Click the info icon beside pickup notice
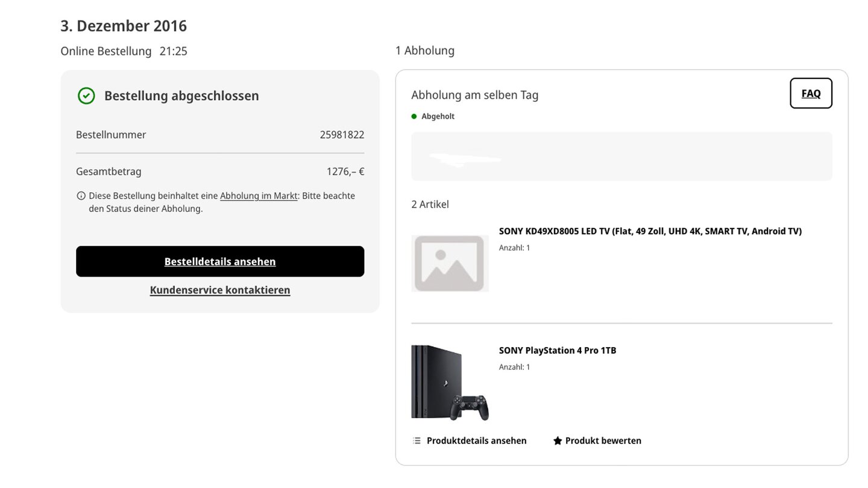The image size is (868, 488). coord(81,196)
